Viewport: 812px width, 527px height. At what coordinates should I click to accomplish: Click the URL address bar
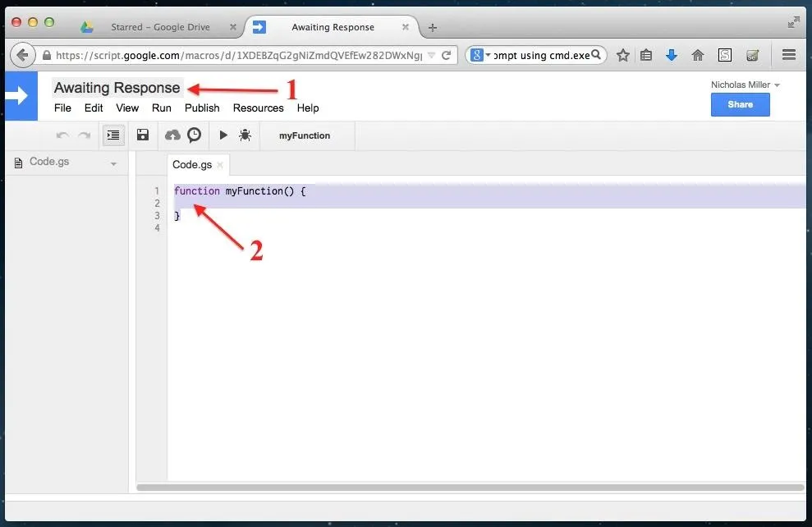point(238,55)
